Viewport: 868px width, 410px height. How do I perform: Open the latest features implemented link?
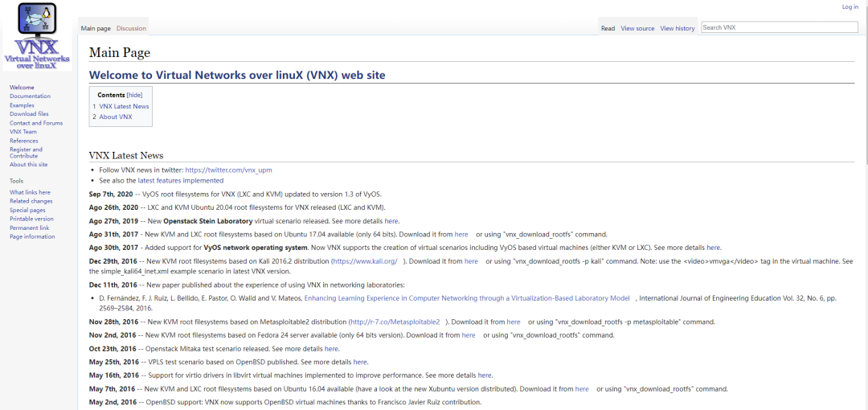pos(181,181)
